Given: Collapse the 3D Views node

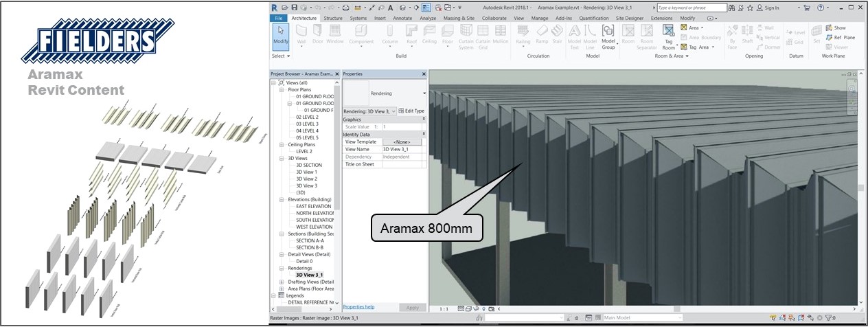Looking at the screenshot, I should (282, 158).
